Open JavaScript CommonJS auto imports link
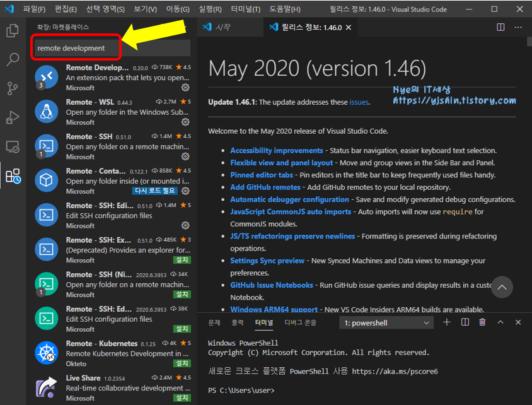 point(291,211)
